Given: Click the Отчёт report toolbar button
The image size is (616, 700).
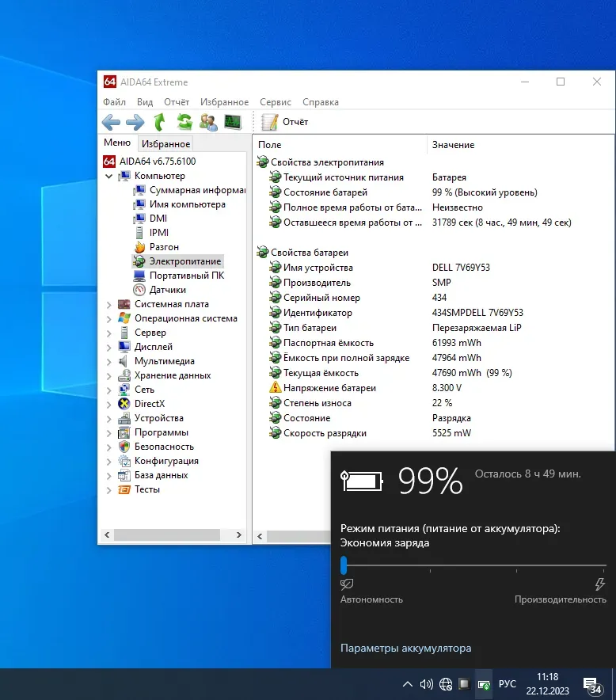Looking at the screenshot, I should 285,122.
